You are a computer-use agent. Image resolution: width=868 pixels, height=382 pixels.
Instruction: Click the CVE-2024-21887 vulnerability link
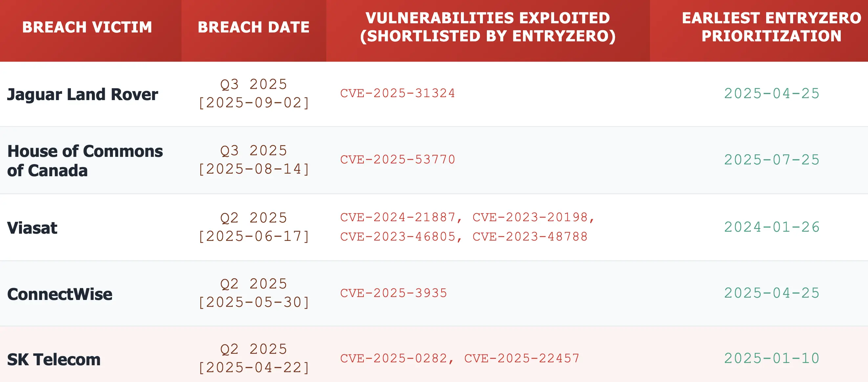point(397,218)
